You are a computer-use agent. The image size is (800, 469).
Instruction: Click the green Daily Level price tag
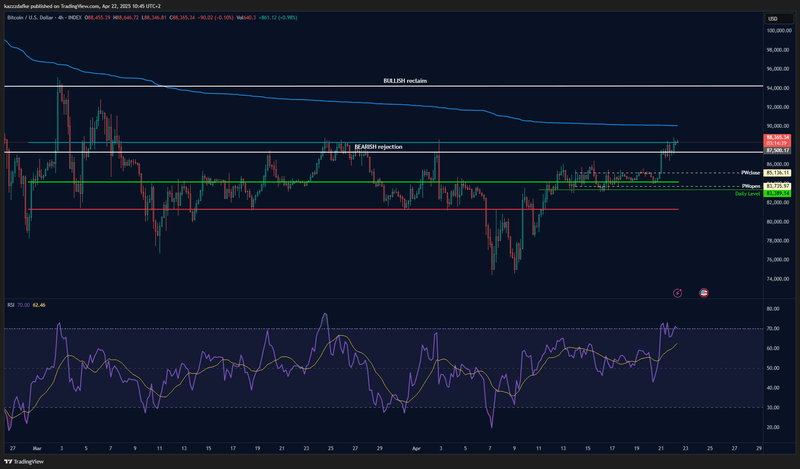(778, 193)
